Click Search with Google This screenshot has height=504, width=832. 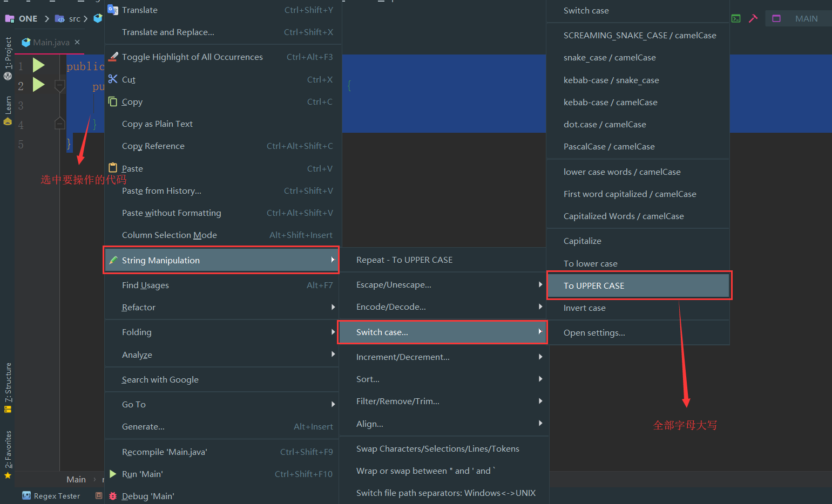click(160, 380)
